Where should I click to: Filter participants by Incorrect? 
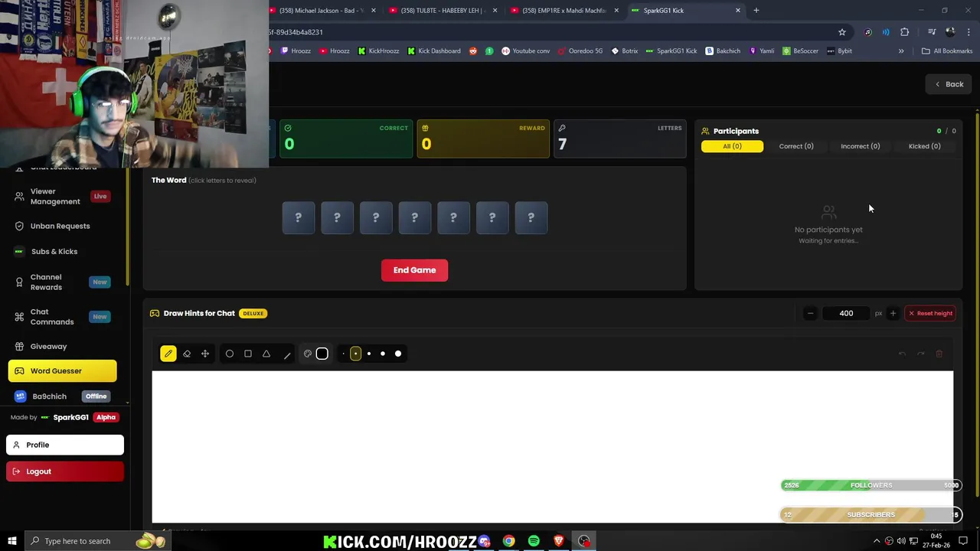(x=860, y=146)
